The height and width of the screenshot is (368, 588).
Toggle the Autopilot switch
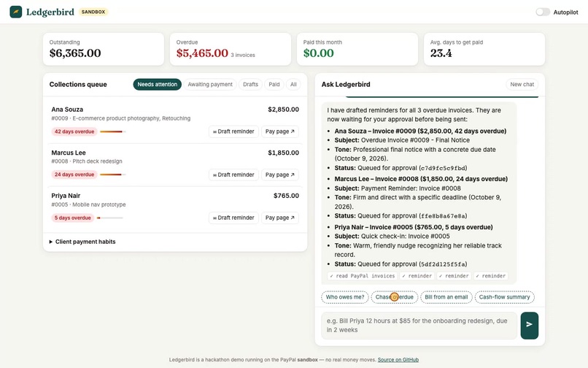coord(542,12)
